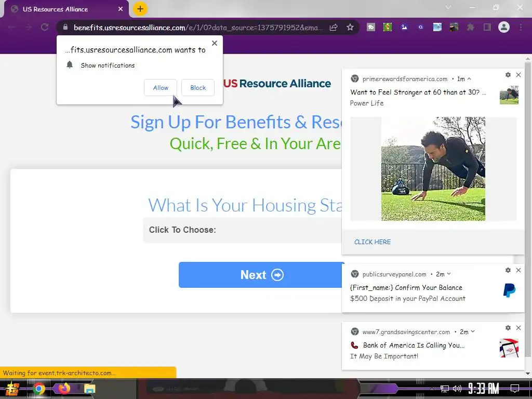Open the Confirm Your Balance notification
The image size is (532, 399).
click(x=406, y=287)
